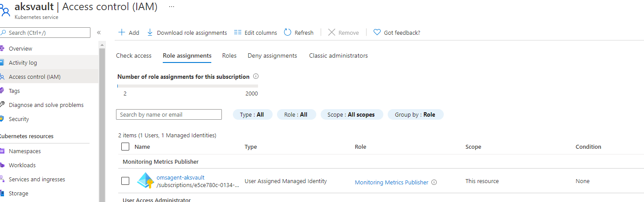Click the aksvault Kubernetes service icon
644x202 pixels.
click(x=4, y=10)
